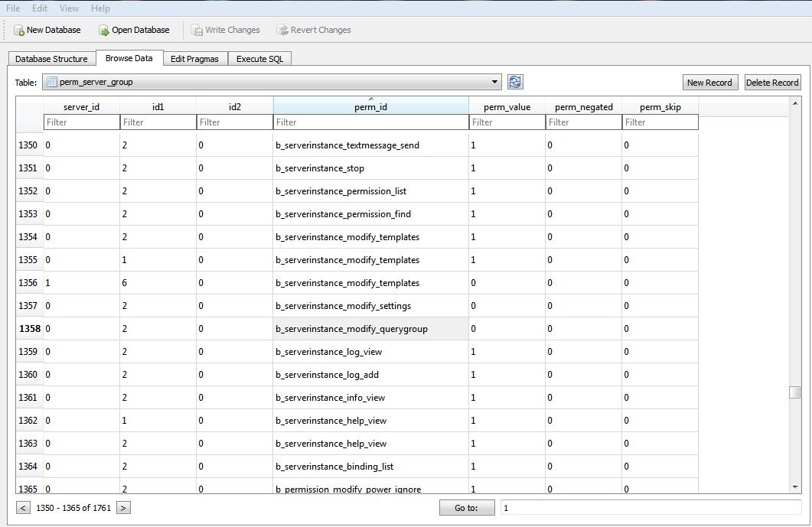Click the scrollbar down arrow
The height and width of the screenshot is (527, 812).
[x=795, y=486]
